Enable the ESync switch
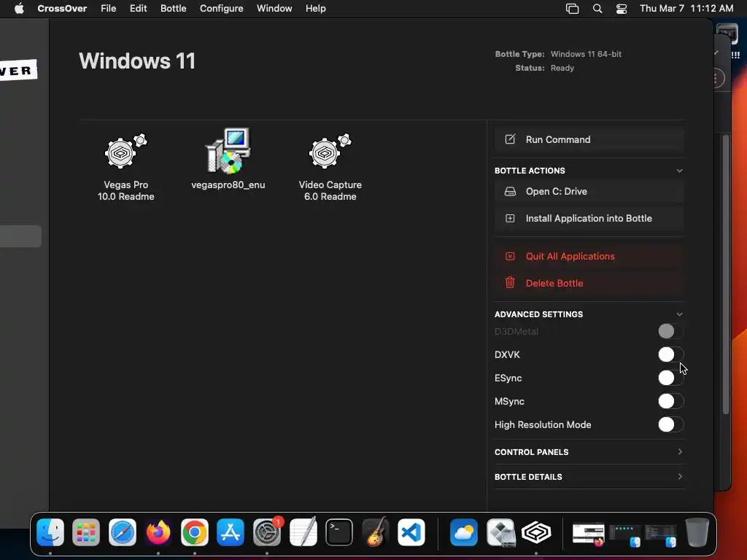The height and width of the screenshot is (560, 747). (x=671, y=378)
